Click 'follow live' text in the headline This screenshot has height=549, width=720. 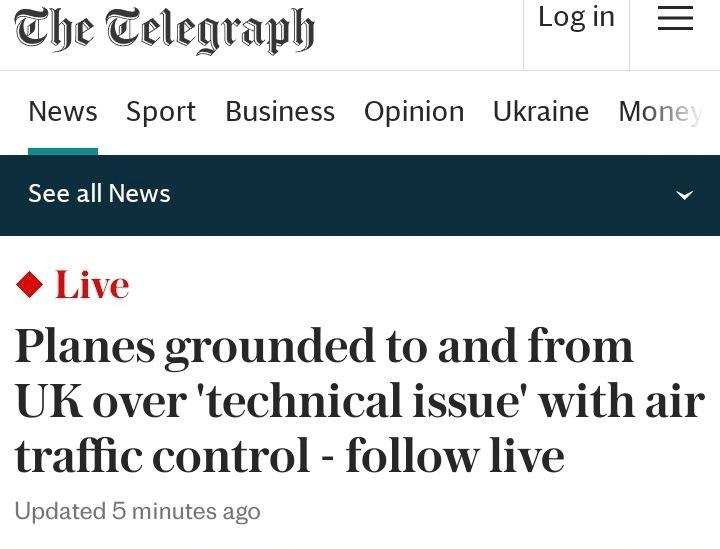pos(455,456)
